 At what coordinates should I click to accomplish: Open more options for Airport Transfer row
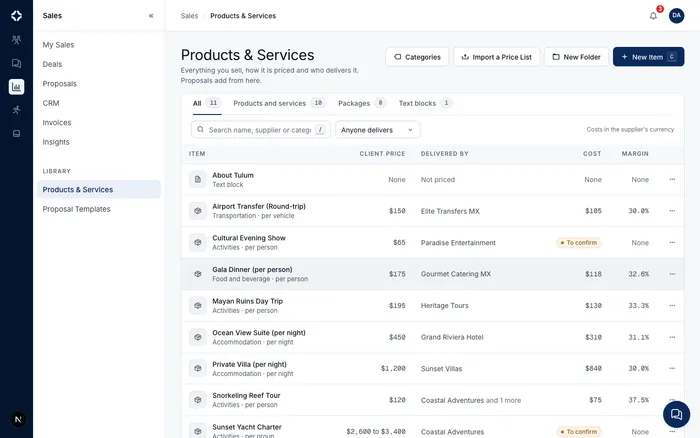coord(672,211)
